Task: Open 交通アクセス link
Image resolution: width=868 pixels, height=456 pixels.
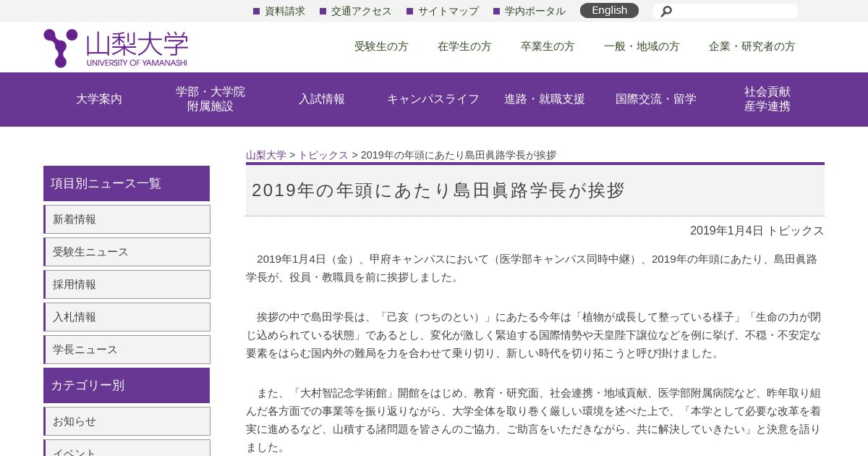Action: pos(361,11)
